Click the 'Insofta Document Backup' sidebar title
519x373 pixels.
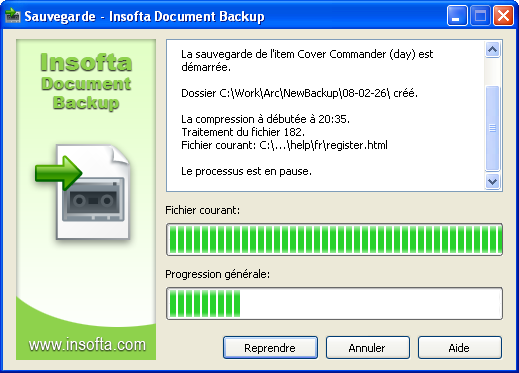pyautogui.click(x=86, y=81)
